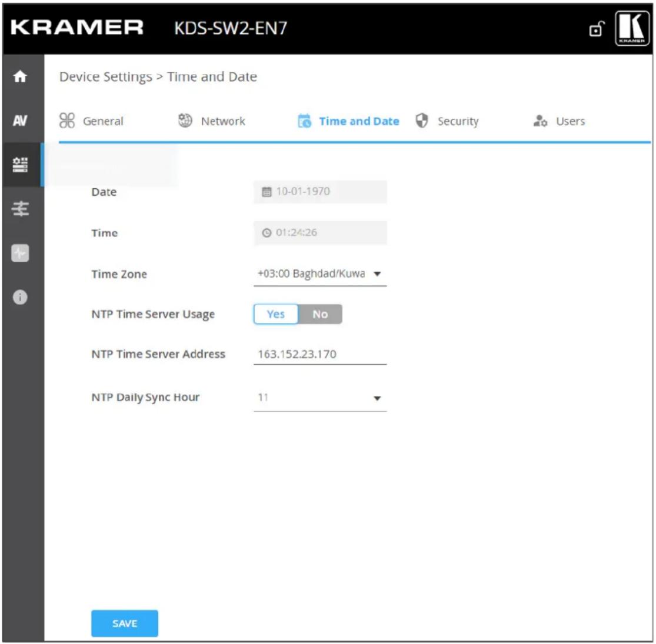Click the Date label
The width and height of the screenshot is (656, 644).
coord(104,192)
